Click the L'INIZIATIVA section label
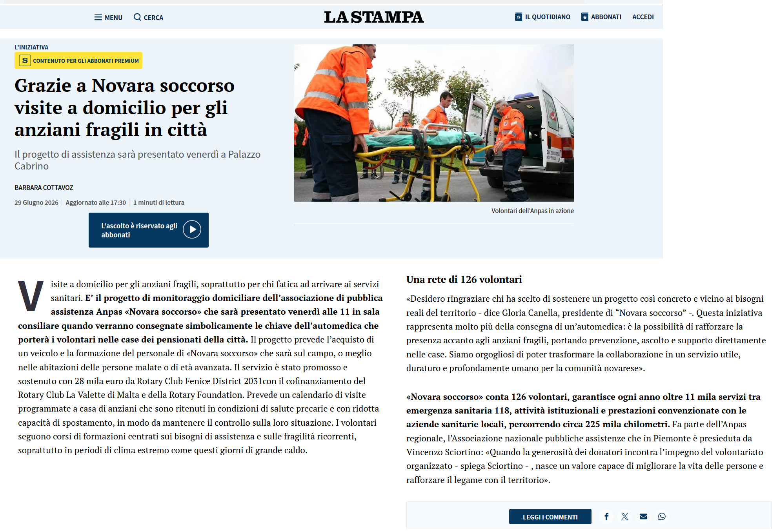Image resolution: width=779 pixels, height=532 pixels. coord(31,47)
